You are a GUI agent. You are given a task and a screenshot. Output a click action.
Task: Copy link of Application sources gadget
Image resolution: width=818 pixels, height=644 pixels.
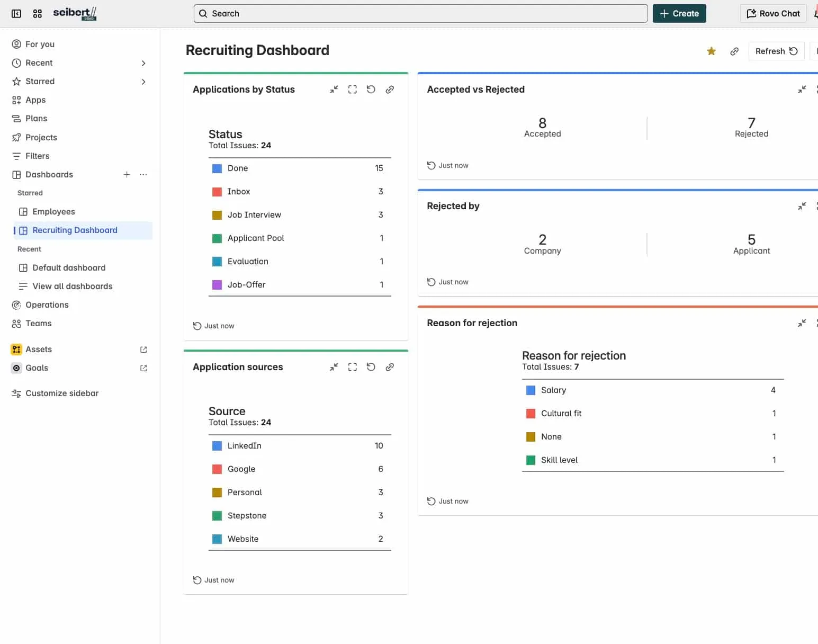pos(390,367)
